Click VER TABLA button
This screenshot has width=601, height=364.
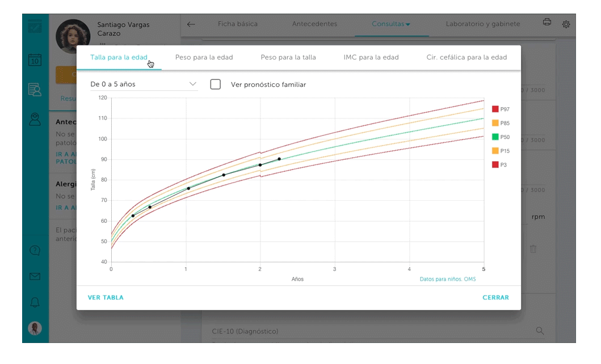[x=106, y=298]
